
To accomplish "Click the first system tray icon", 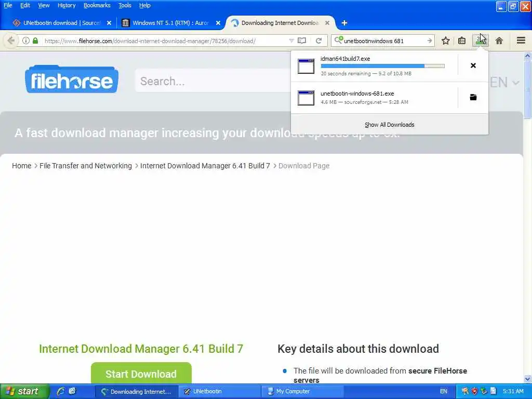I will (465, 391).
